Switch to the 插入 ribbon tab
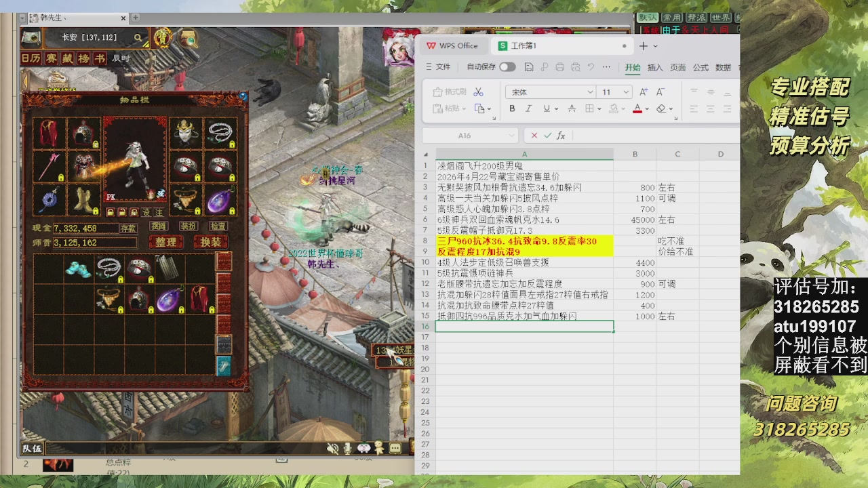868x488 pixels. click(x=655, y=68)
